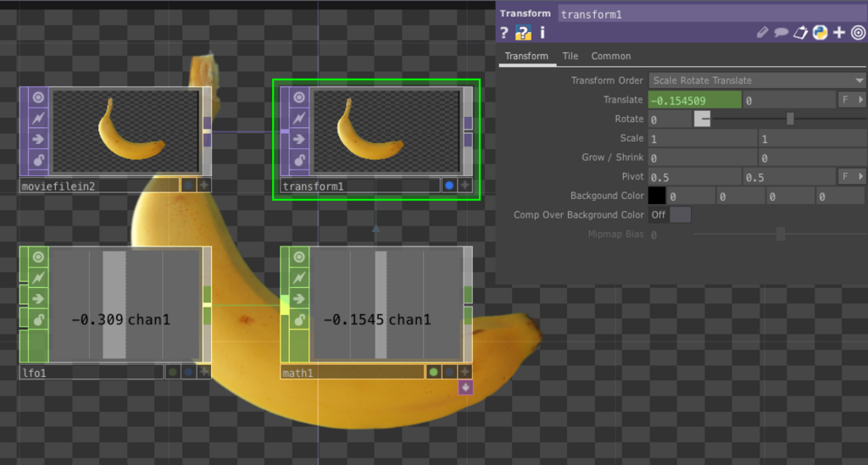Image resolution: width=868 pixels, height=465 pixels.
Task: Show operator info with the i icon
Action: pos(542,33)
